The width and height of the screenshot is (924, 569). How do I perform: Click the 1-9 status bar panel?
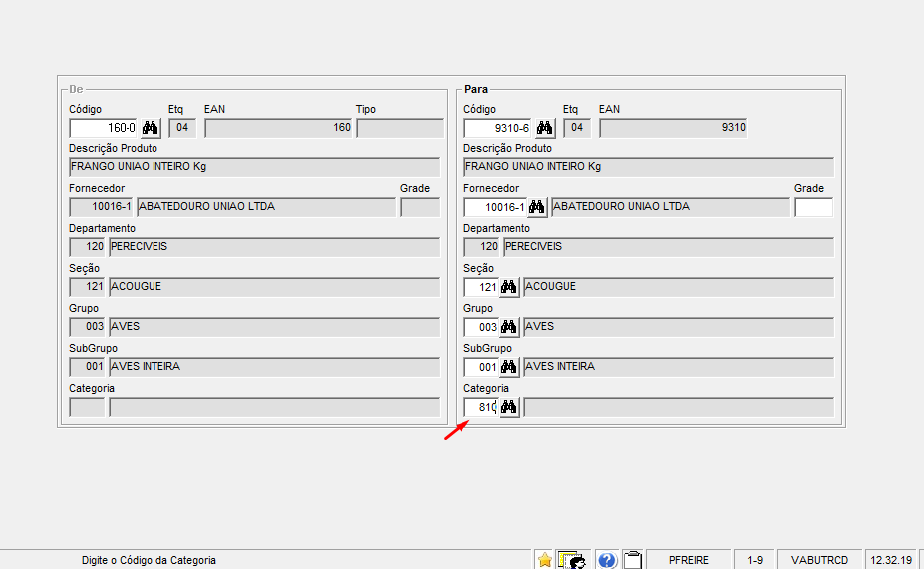tap(755, 560)
